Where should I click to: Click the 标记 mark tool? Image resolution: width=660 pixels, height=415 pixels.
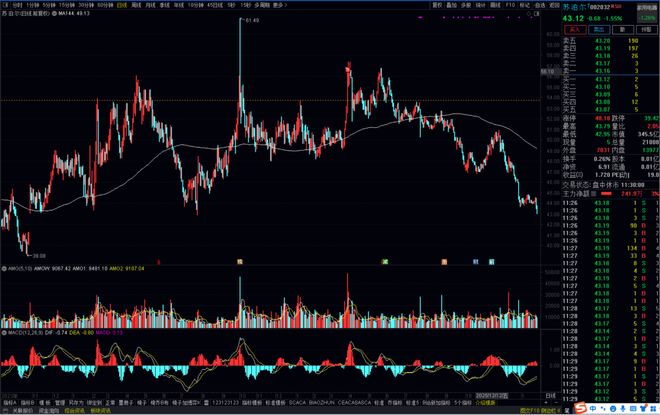525,5
